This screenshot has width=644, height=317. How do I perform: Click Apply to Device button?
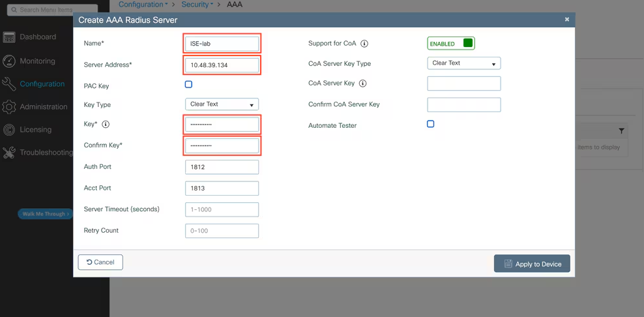coord(532,264)
